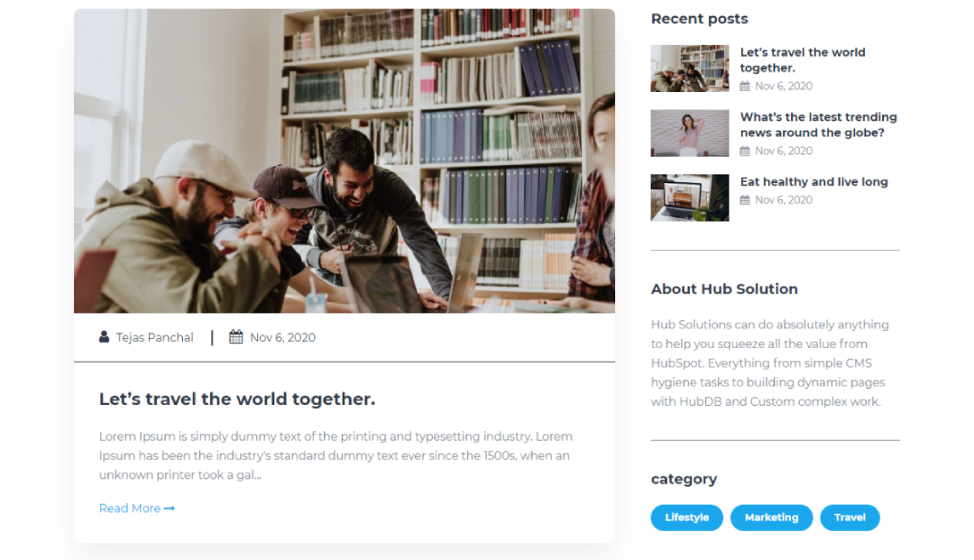The width and height of the screenshot is (974, 560).
Task: Click author name Tejas Panchal
Action: 155,338
